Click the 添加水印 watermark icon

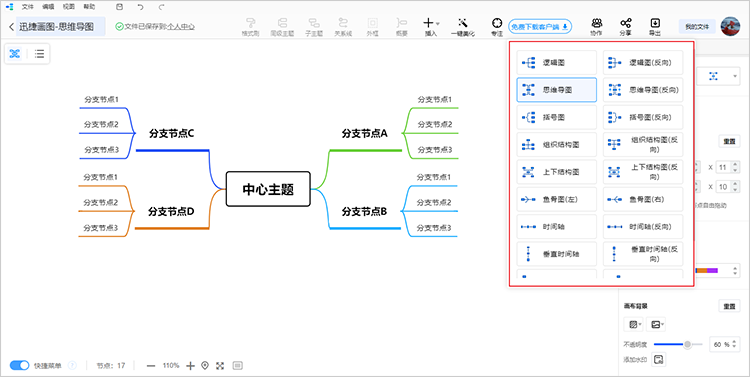pyautogui.click(x=659, y=359)
